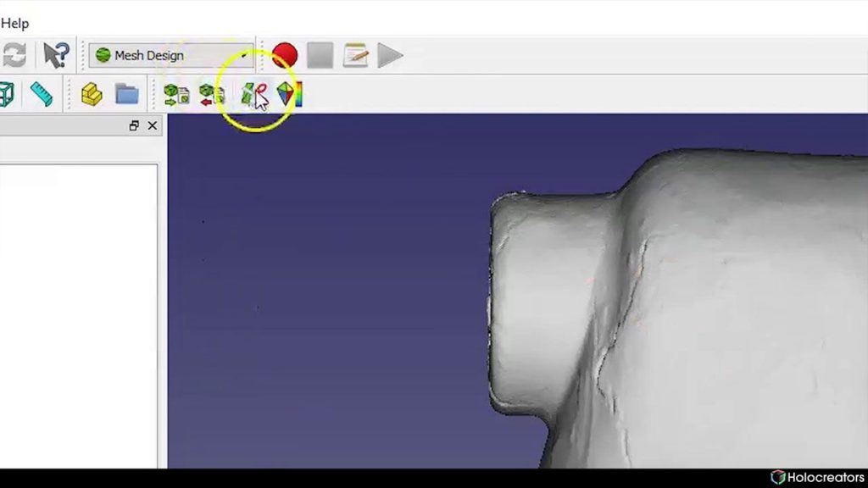Open the curvature plot color icon
Viewport: 868px width, 488px height.
(290, 94)
